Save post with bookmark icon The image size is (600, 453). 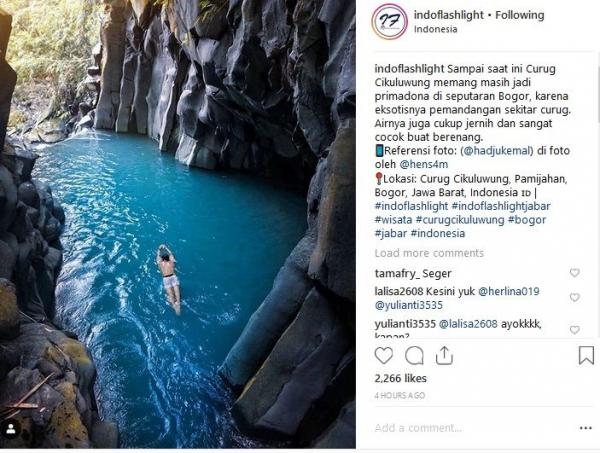[x=586, y=356]
